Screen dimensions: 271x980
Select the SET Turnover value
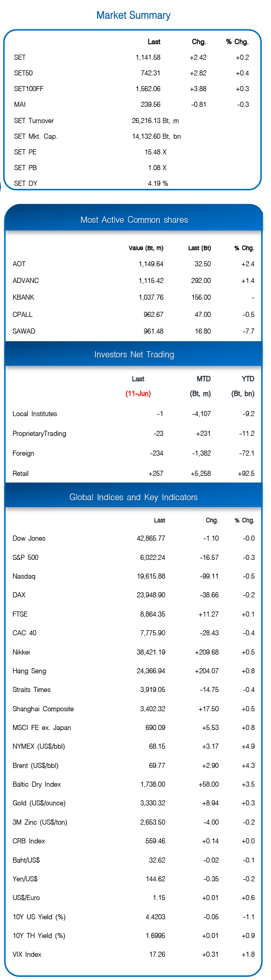tap(155, 121)
